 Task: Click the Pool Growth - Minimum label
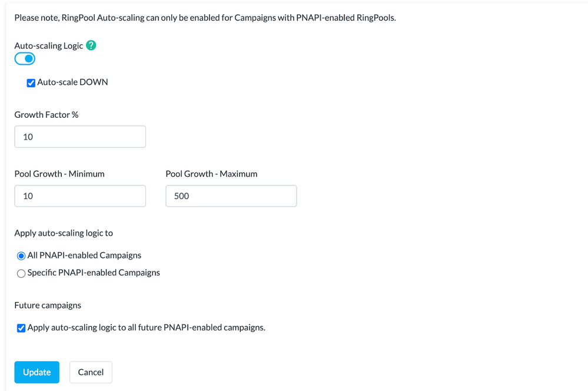(59, 174)
